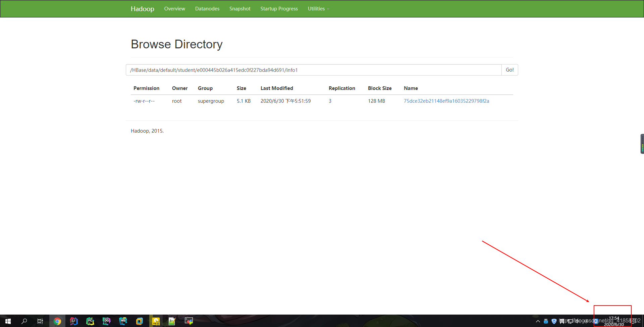The image size is (644, 327).
Task: Expand the Utilities dropdown menu
Action: 318,9
